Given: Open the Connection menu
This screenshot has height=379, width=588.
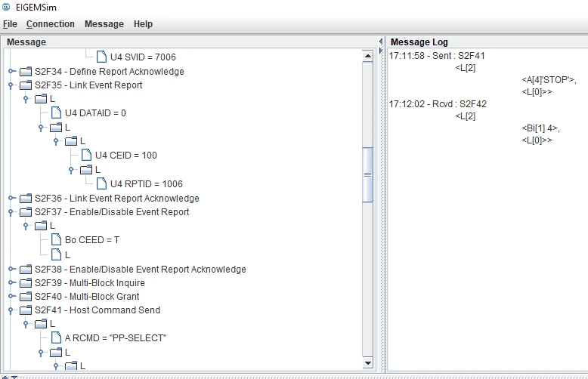Looking at the screenshot, I should point(50,24).
